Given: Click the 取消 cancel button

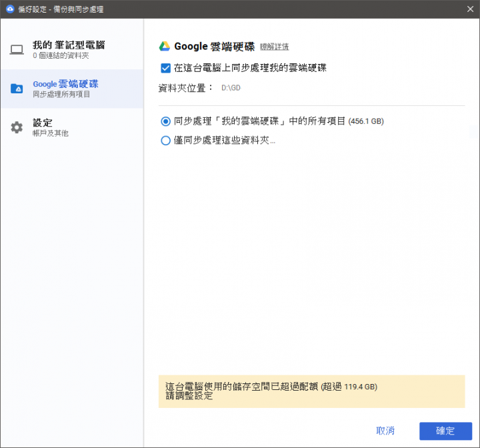Looking at the screenshot, I should click(x=385, y=431).
